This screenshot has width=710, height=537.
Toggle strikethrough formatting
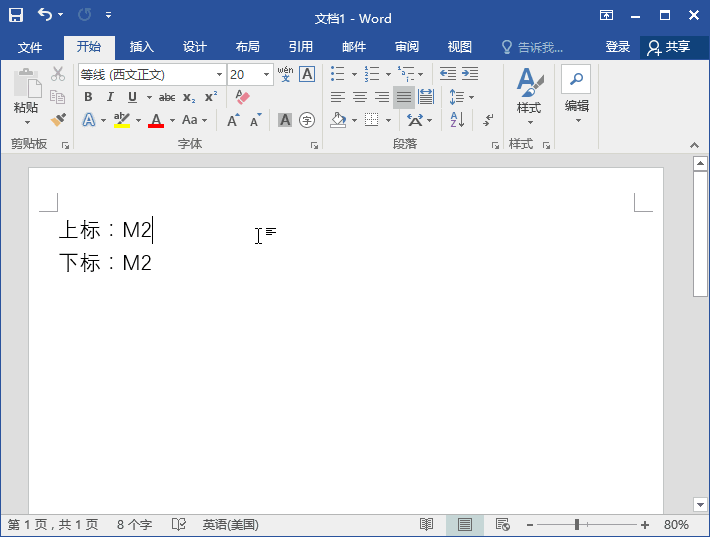[x=167, y=97]
